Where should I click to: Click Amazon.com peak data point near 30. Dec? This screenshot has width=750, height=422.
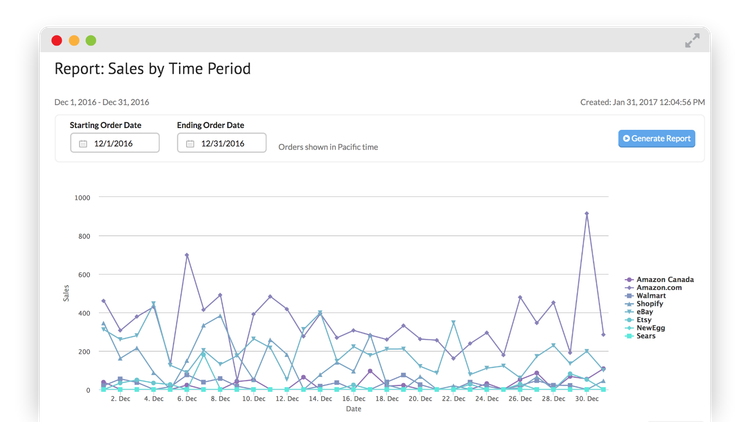tap(586, 214)
